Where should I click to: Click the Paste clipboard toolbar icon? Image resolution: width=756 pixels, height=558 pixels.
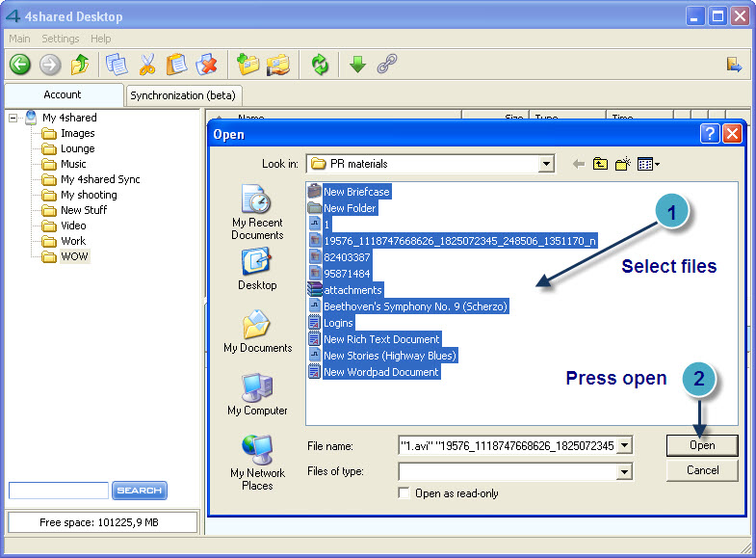[177, 65]
